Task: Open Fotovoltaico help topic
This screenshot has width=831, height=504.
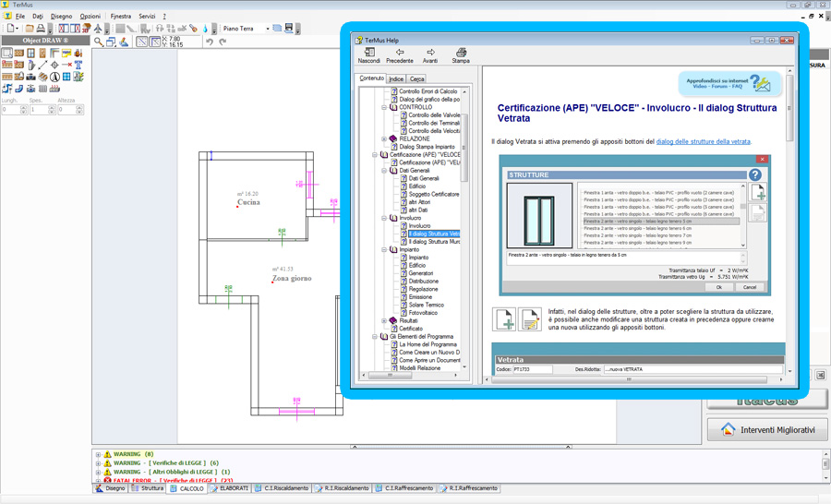Action: click(423, 313)
